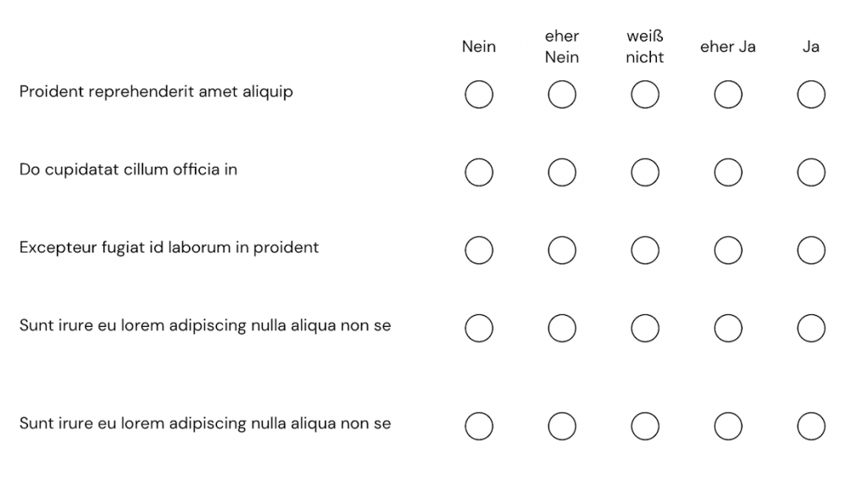Pick 'eher Nein' for Excepteur fugiat id laborum
868x493 pixels.
[562, 251]
